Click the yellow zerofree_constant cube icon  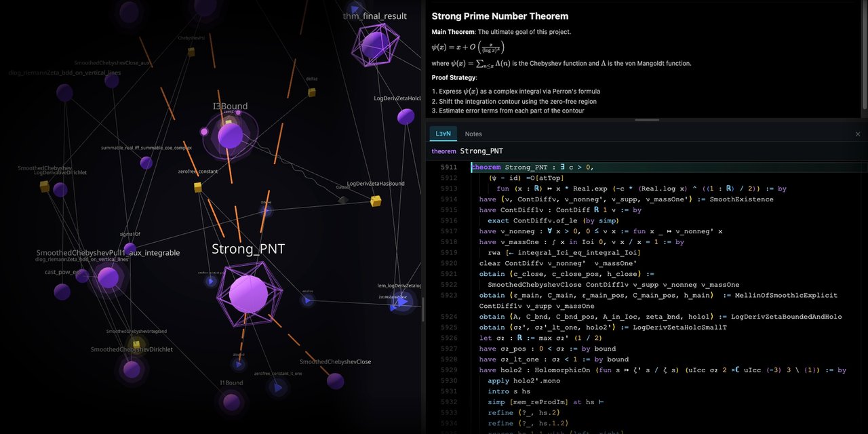[197, 188]
